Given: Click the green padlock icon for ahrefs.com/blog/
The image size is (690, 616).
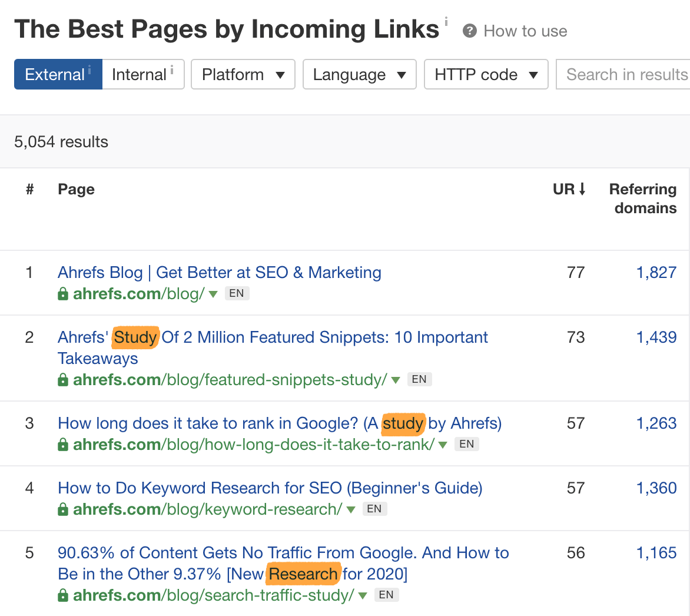Looking at the screenshot, I should (x=63, y=294).
